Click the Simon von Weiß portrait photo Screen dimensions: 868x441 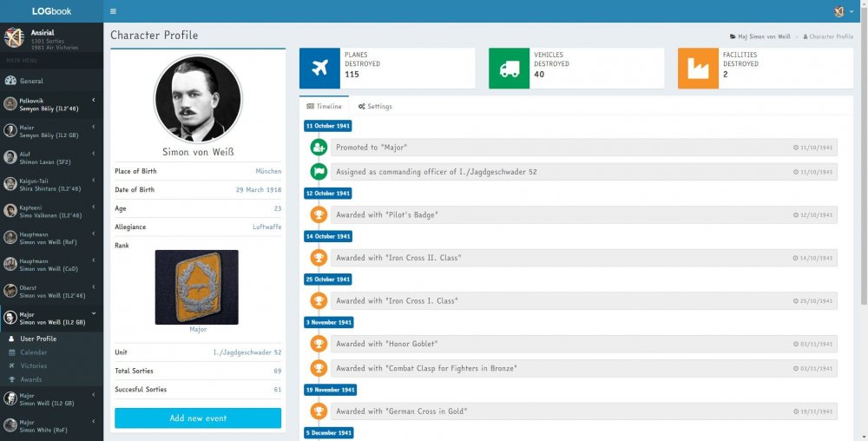(198, 99)
